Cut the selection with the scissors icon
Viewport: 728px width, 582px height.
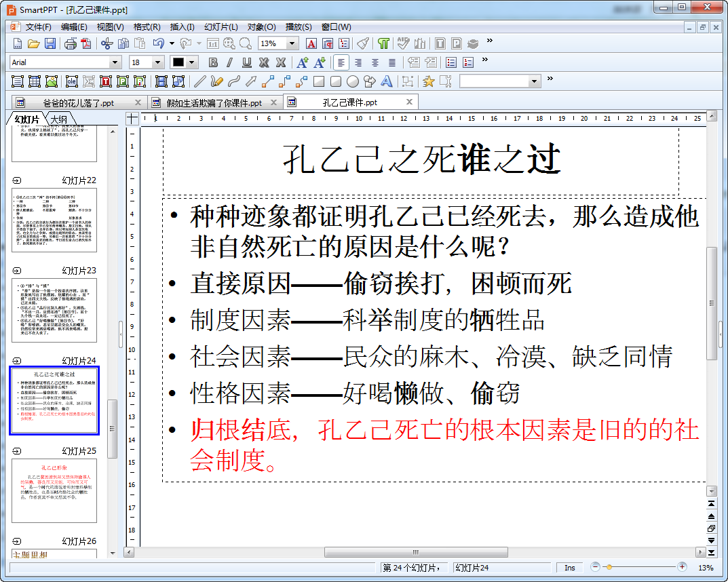click(107, 43)
